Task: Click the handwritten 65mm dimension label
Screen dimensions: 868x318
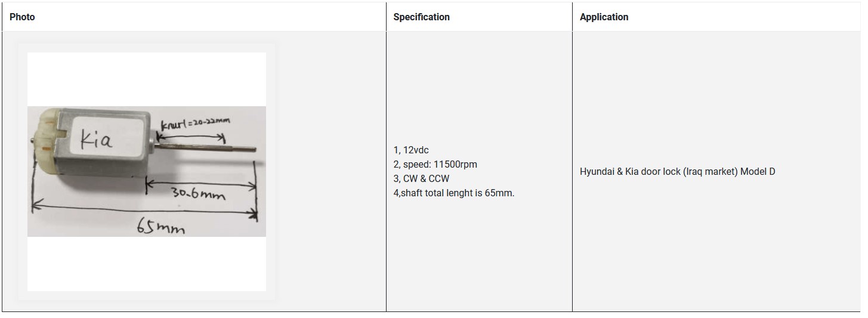Action: pyautogui.click(x=161, y=227)
